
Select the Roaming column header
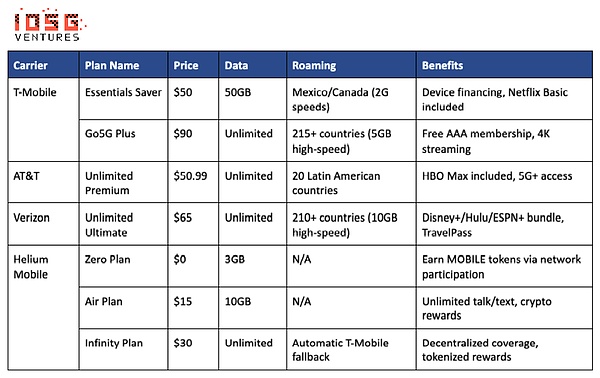coord(351,65)
